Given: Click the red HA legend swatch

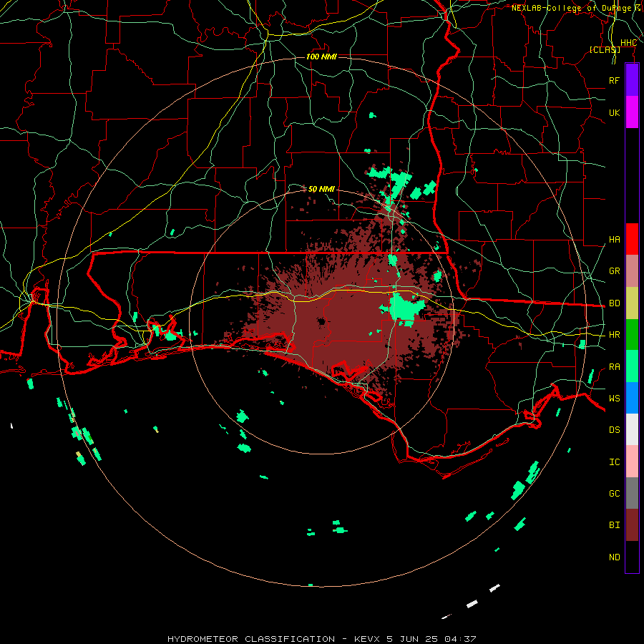Looking at the screenshot, I should coord(632,239).
